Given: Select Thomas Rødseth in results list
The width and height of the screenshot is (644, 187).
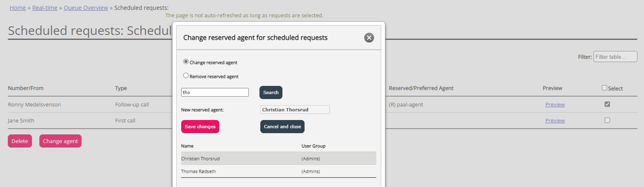Looking at the screenshot, I should click(x=198, y=171).
